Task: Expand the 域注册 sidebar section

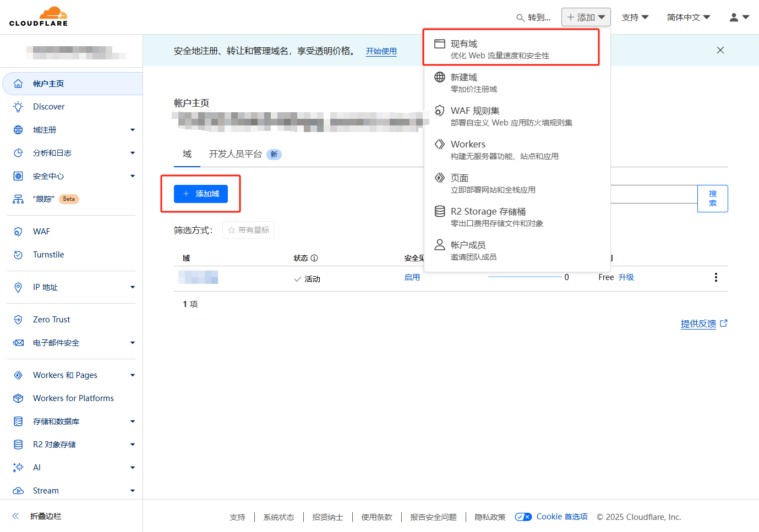Action: 133,130
